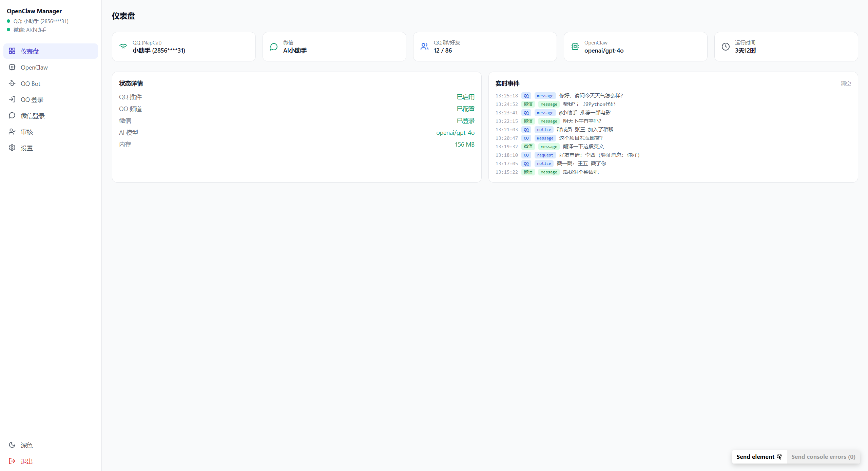868x471 pixels.
Task: Click event 群成员 张三 加入了群聊
Action: coord(585,130)
